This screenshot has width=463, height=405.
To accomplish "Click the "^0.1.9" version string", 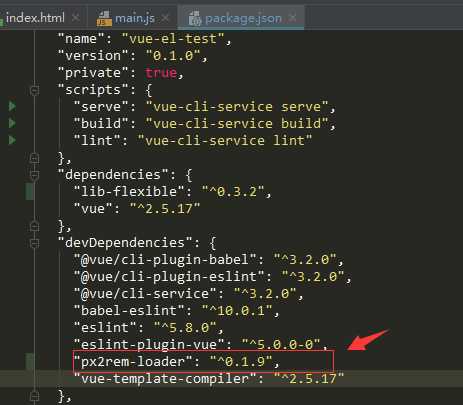I will click(x=241, y=362).
